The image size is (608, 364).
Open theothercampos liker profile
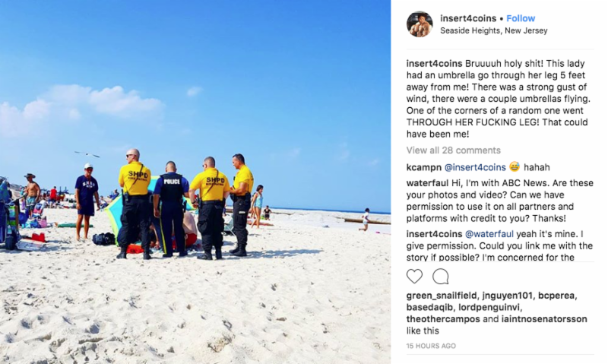pyautogui.click(x=443, y=319)
